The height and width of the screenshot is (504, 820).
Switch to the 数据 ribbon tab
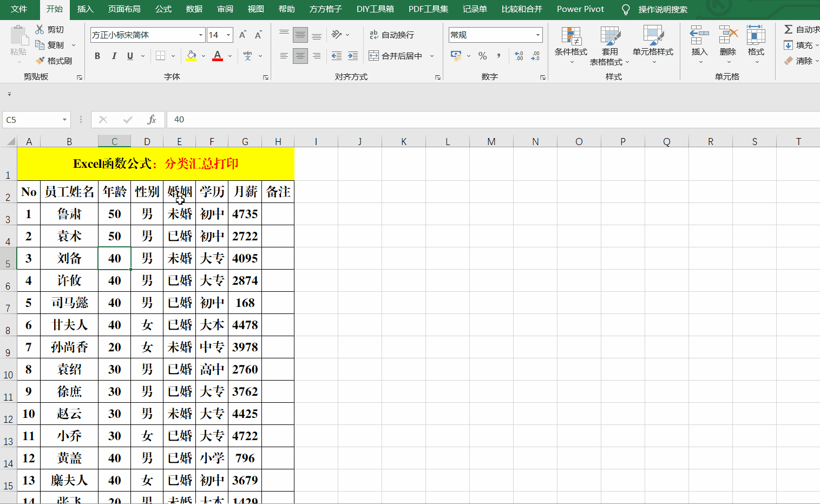tap(193, 9)
